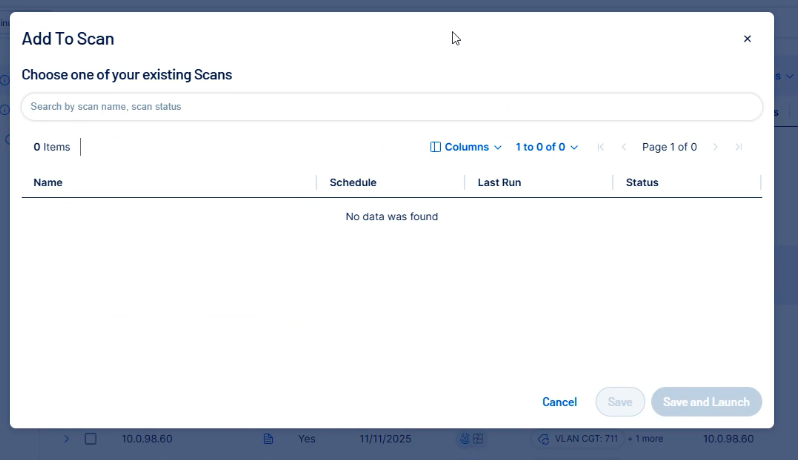The image size is (798, 460).
Task: Click the document icon in 10.0.98.60 row
Action: coord(268,439)
